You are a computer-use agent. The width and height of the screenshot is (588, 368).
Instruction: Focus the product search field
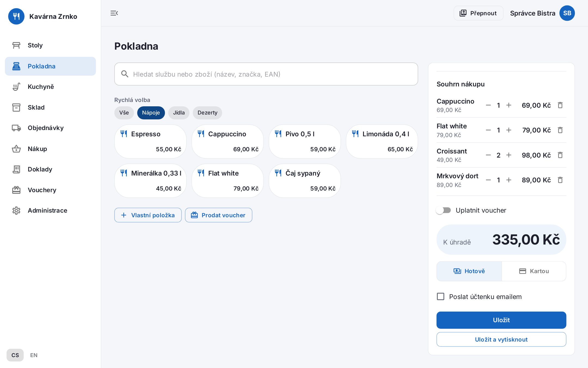pyautogui.click(x=266, y=74)
